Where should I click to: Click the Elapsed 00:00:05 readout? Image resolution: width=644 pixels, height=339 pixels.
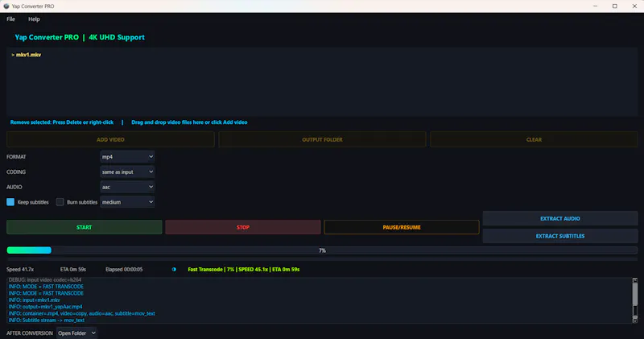(x=124, y=270)
